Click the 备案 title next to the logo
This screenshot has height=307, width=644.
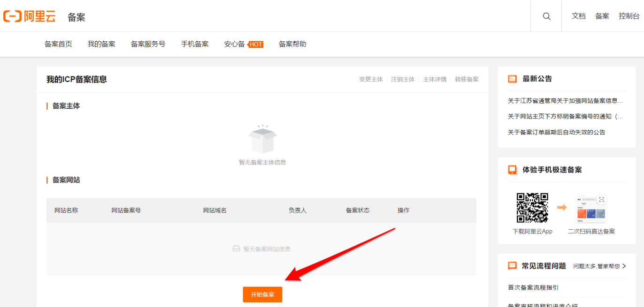77,17
